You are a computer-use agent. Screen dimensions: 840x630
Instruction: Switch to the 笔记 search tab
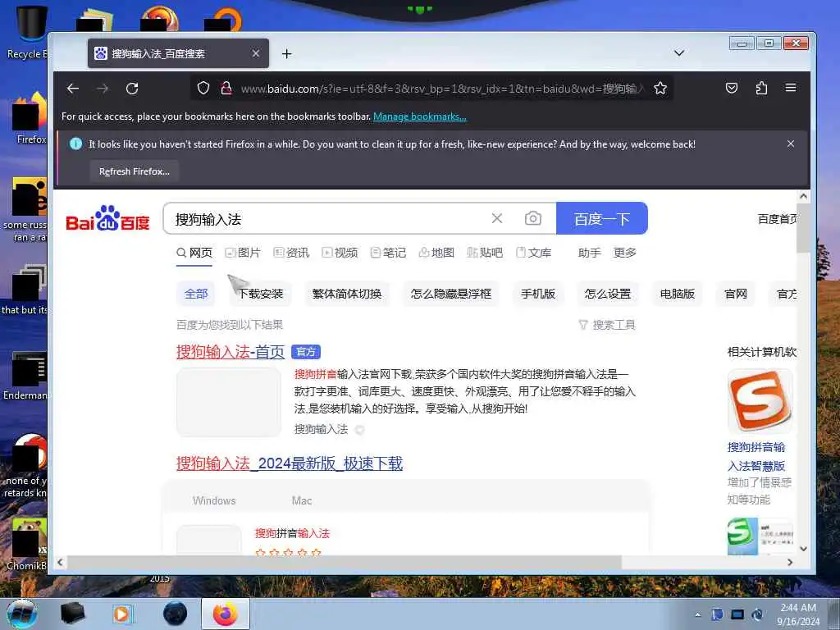tap(388, 253)
